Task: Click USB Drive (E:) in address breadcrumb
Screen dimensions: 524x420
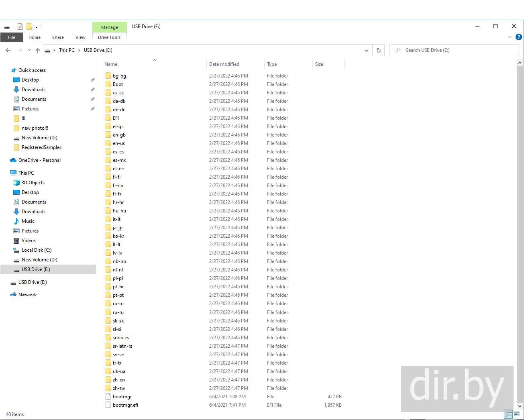Action: coord(98,50)
